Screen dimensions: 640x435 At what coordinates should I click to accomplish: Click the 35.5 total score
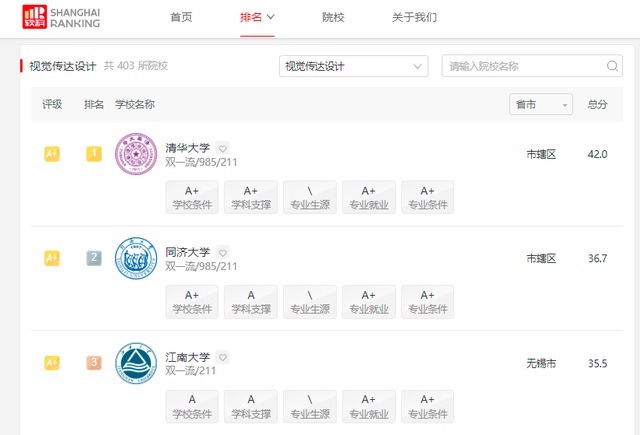[x=597, y=363]
